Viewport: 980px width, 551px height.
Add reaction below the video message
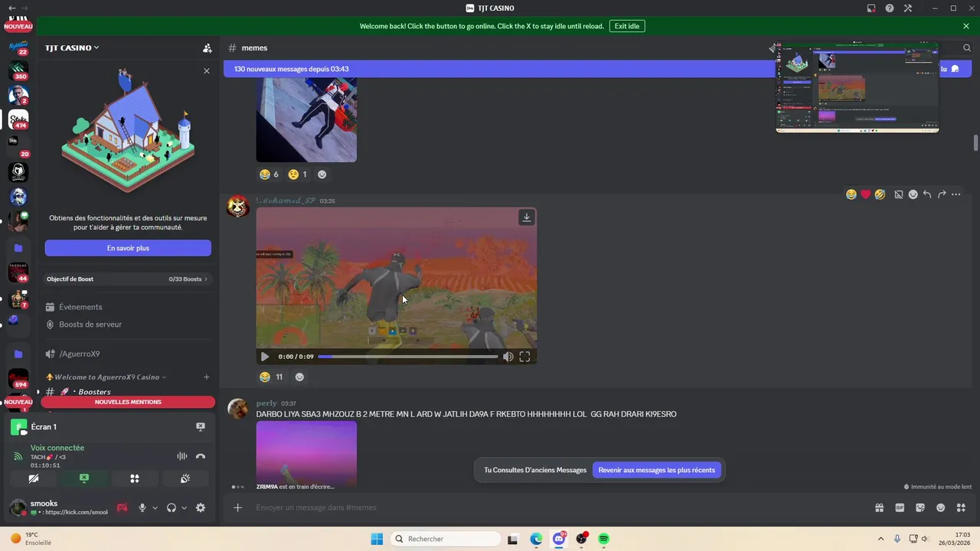299,377
